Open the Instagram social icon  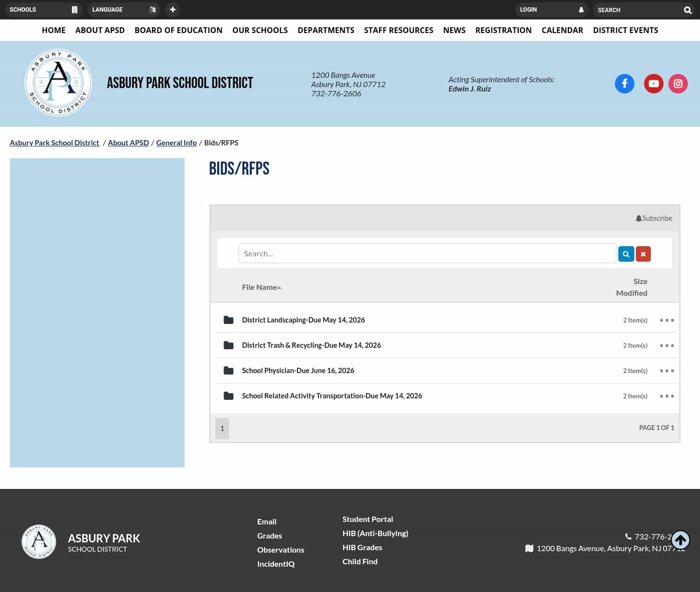pyautogui.click(x=678, y=84)
